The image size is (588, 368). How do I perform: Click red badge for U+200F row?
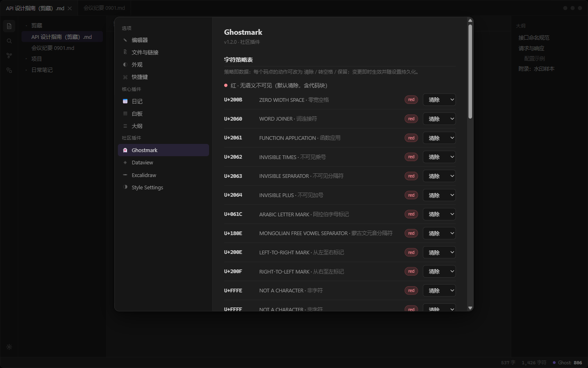411,272
